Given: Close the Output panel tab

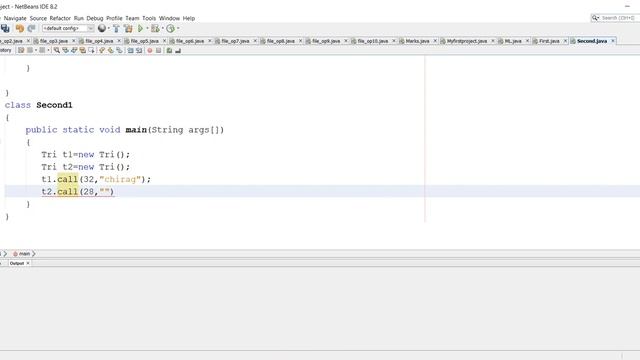Looking at the screenshot, I should (28, 263).
